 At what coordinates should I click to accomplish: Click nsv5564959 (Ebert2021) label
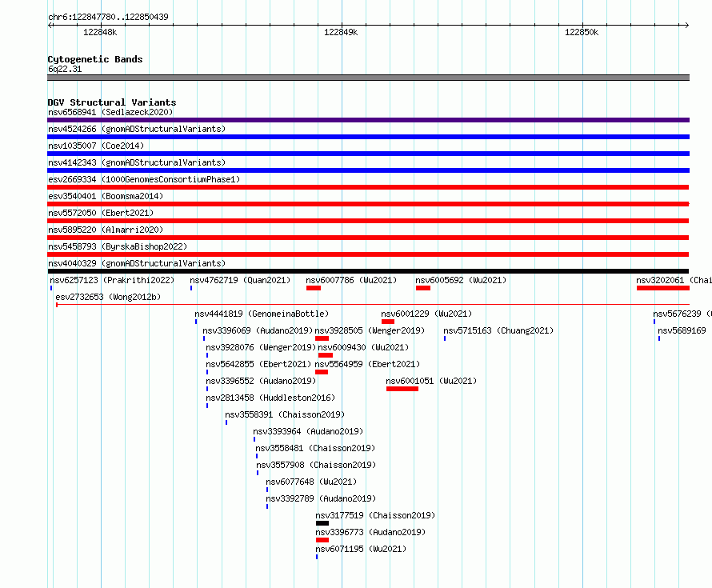point(367,364)
